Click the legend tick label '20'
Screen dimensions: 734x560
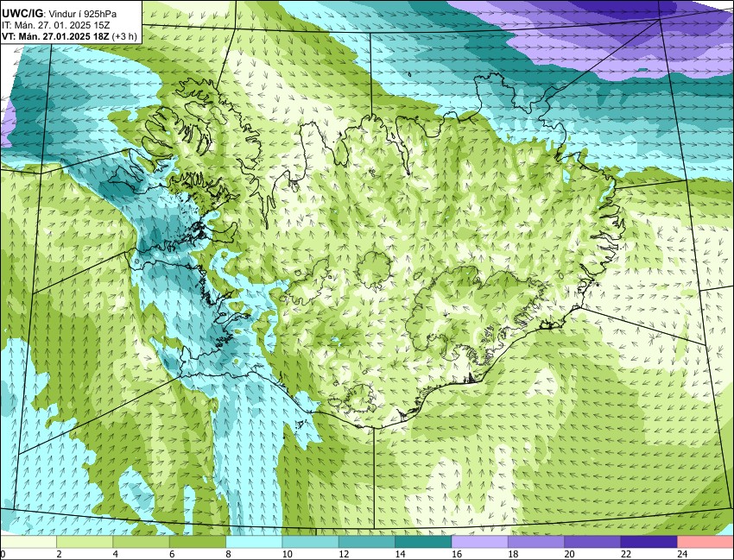pos(569,554)
